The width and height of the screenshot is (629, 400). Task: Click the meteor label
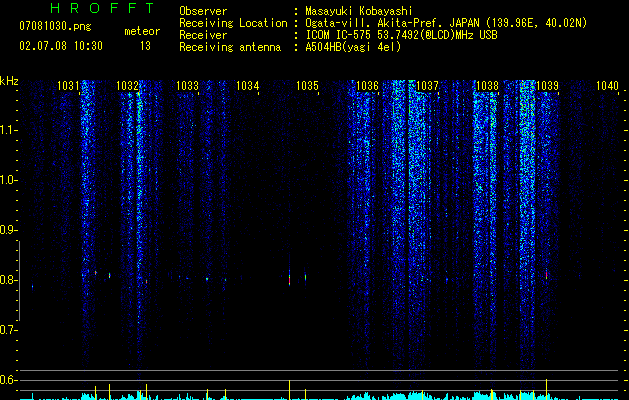coord(142,31)
